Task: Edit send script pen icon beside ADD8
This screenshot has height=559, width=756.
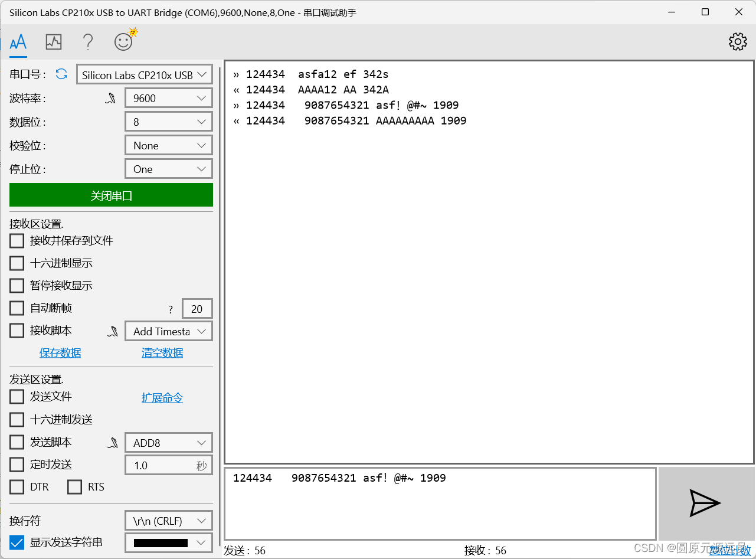Action: (x=113, y=443)
